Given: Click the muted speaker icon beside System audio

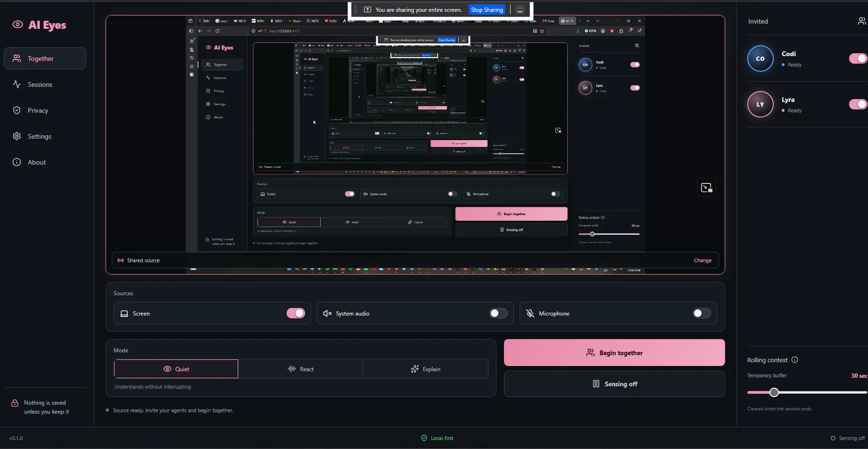Looking at the screenshot, I should (x=327, y=314).
